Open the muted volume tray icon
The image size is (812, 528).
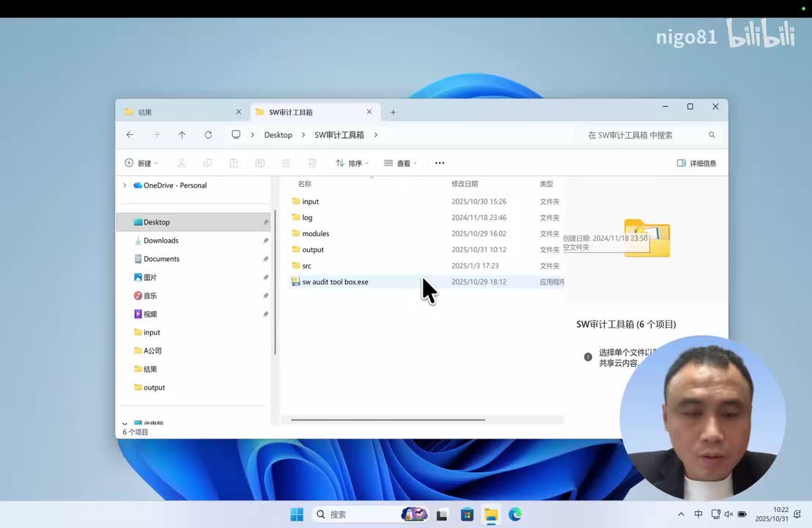coord(728,515)
